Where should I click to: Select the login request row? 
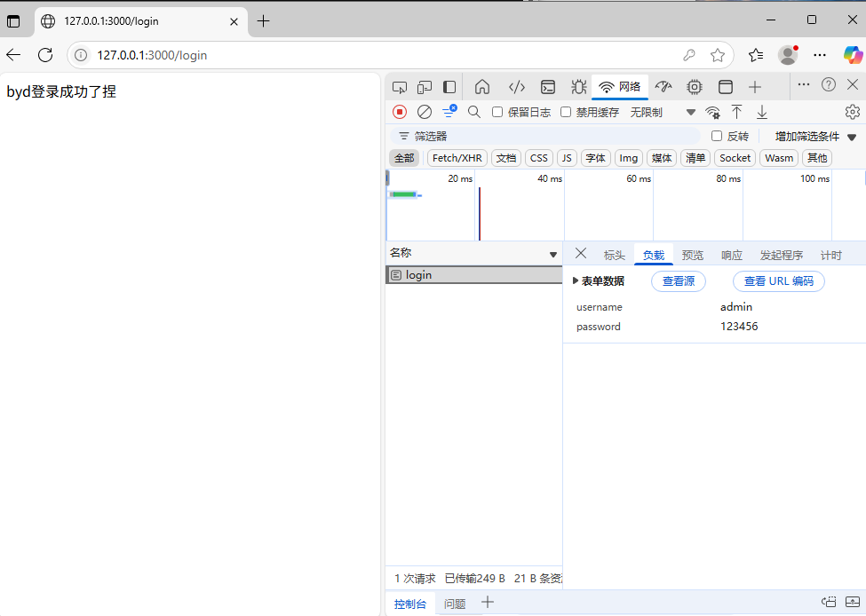coord(474,275)
